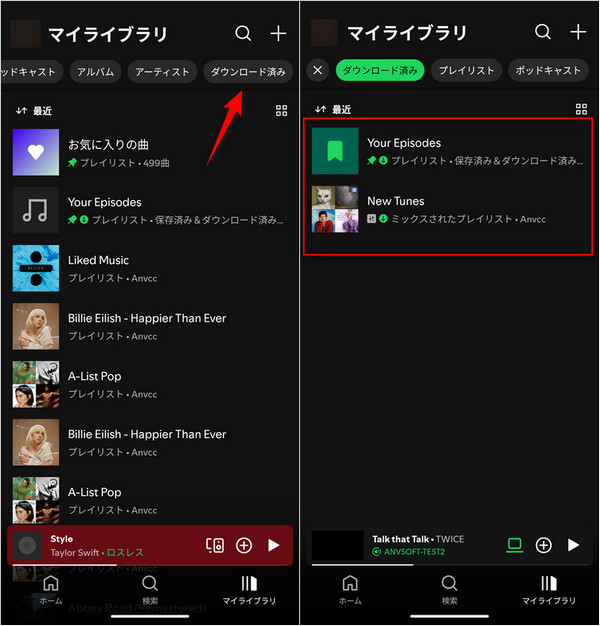The image size is (600, 626).
Task: Open green laptop device icon in player
Action: tap(515, 545)
